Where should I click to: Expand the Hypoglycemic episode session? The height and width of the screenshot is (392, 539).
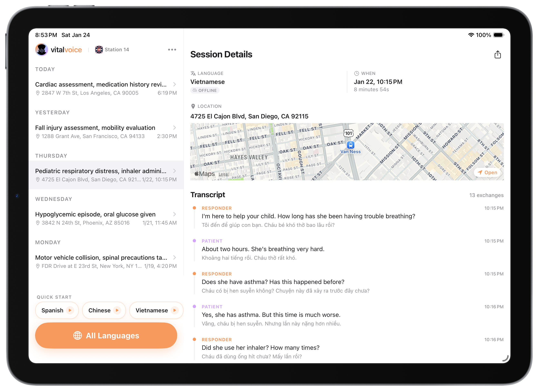pos(175,214)
